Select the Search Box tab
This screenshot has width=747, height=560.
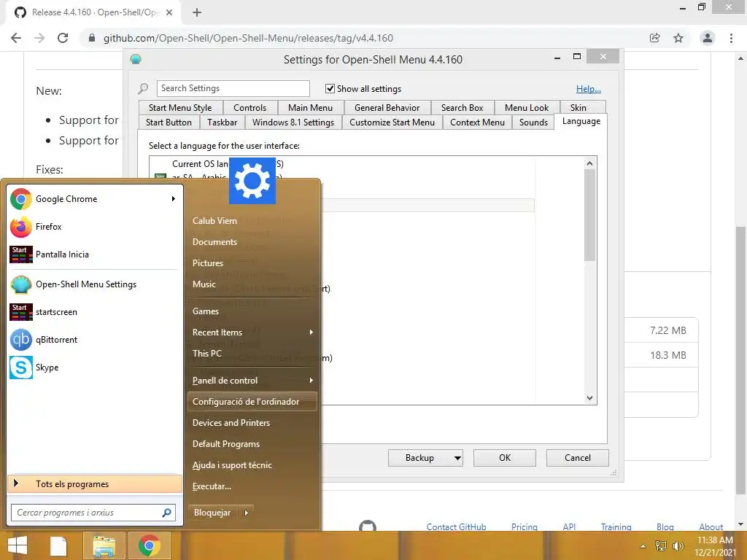pyautogui.click(x=462, y=108)
